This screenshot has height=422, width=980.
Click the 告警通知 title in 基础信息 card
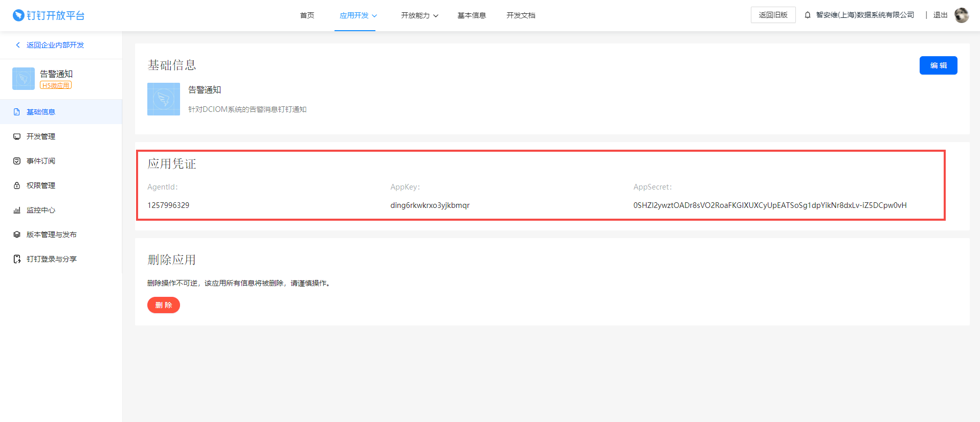pos(205,90)
